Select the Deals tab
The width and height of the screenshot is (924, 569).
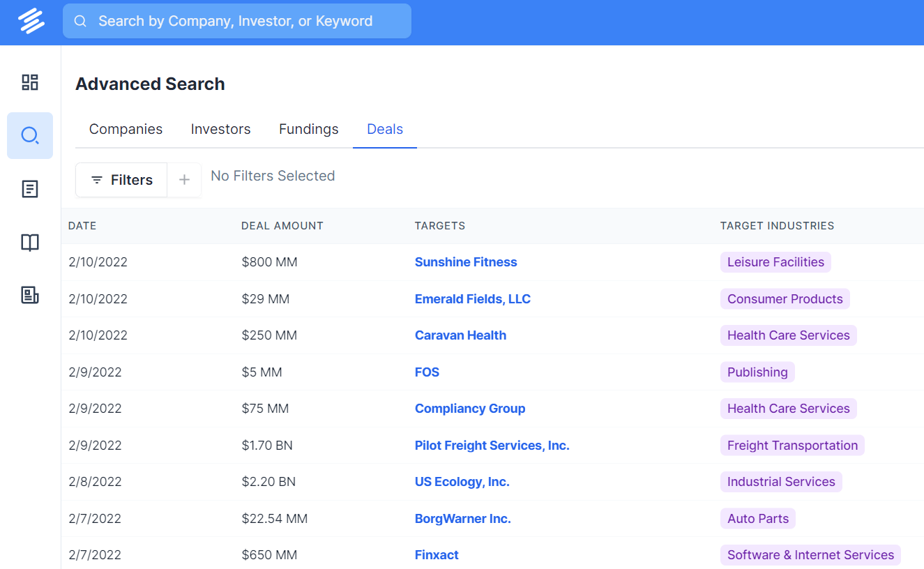click(385, 129)
